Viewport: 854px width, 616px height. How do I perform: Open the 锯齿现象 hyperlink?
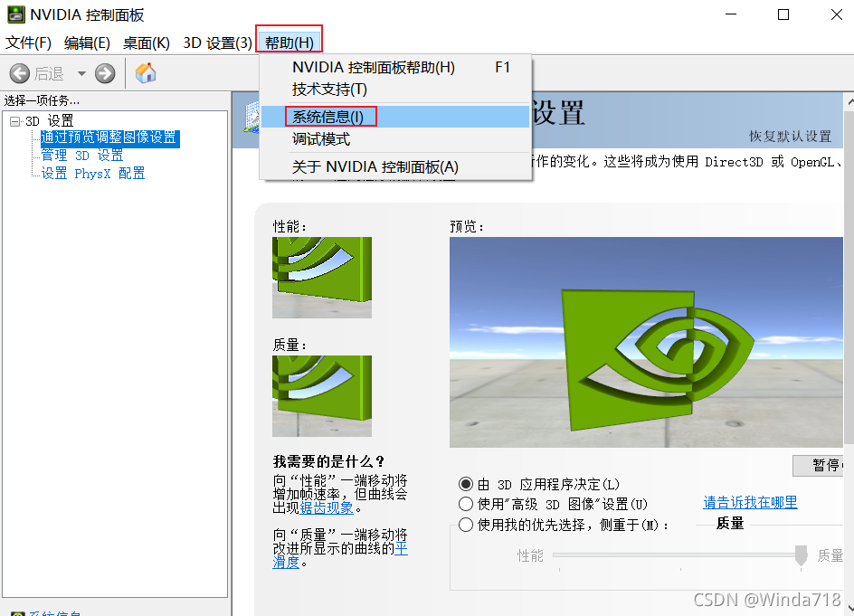point(327,507)
